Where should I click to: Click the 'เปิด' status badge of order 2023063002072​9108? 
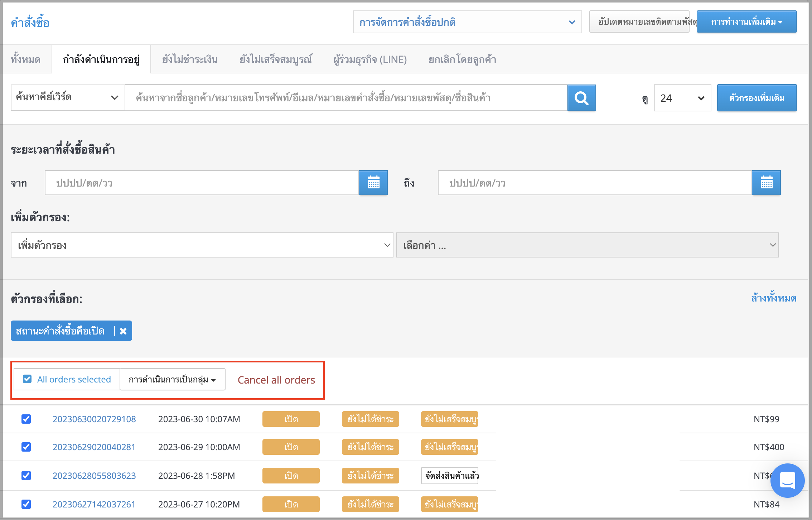click(291, 419)
